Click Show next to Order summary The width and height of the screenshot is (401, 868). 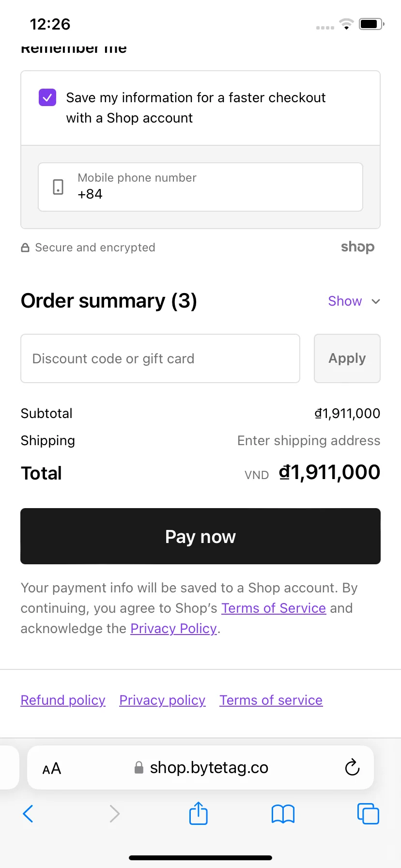tap(345, 301)
